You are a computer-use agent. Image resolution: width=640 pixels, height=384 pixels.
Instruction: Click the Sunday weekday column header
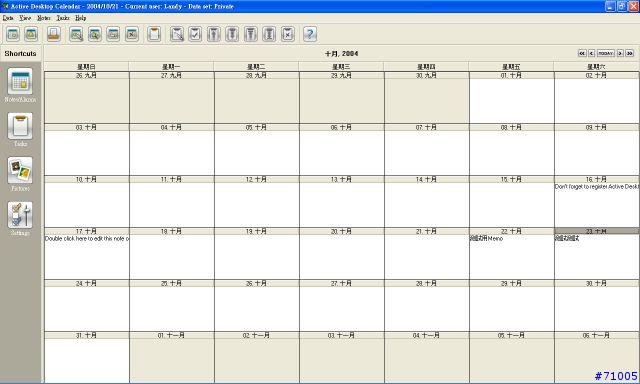coord(87,67)
